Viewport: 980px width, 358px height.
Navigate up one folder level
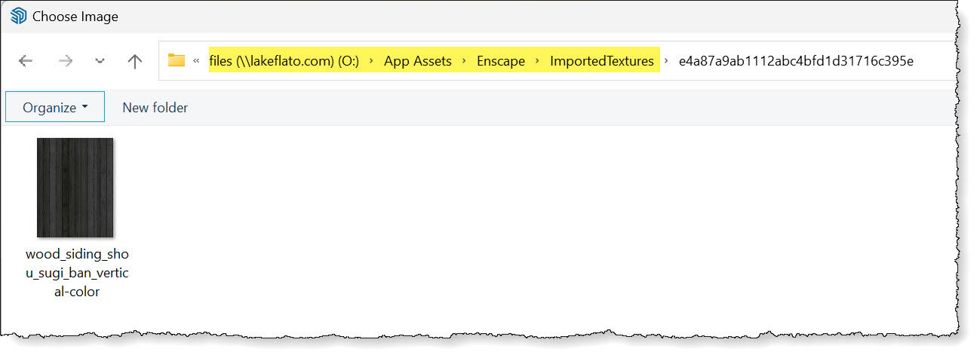coord(135,61)
